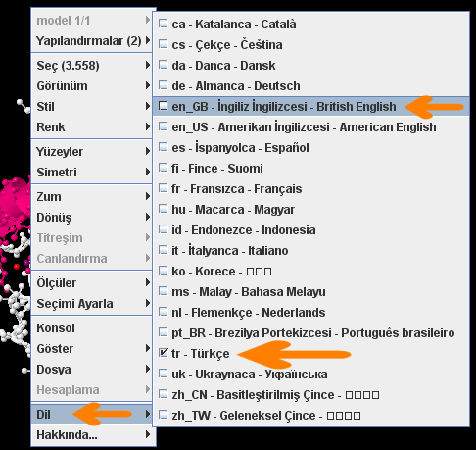Image resolution: width=476 pixels, height=450 pixels.
Task: Open the Dil submenu
Action: (92, 414)
